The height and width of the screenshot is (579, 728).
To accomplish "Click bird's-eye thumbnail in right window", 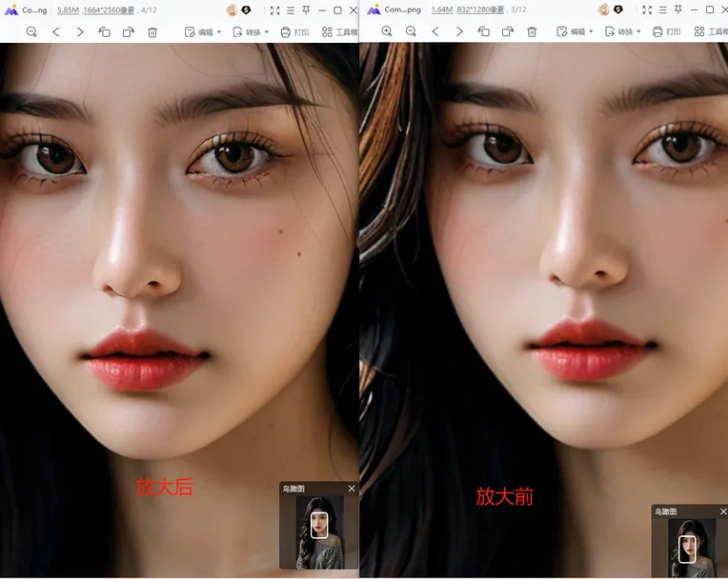I will 692,549.
